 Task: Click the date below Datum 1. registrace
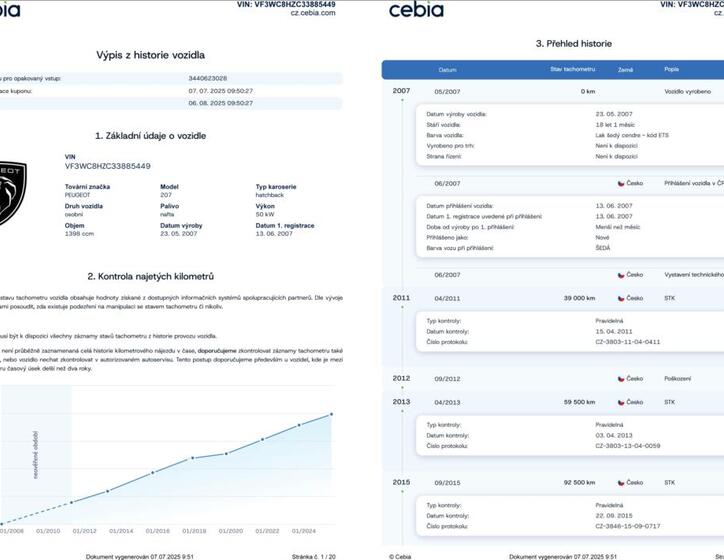click(274, 234)
